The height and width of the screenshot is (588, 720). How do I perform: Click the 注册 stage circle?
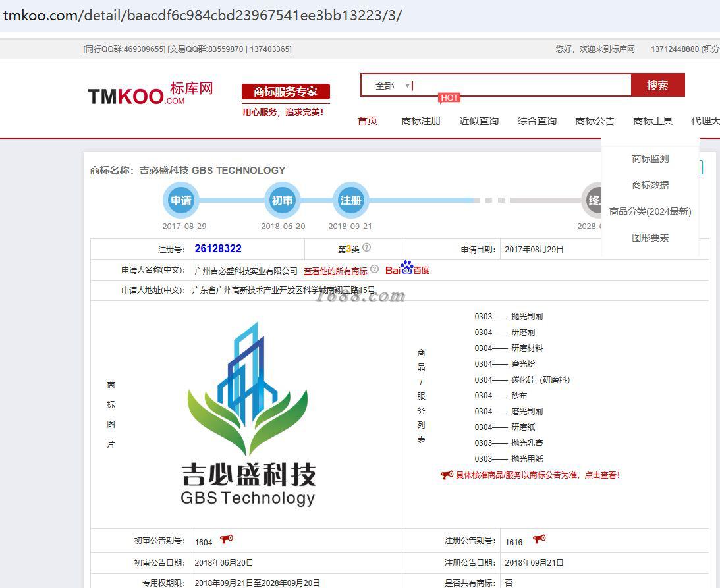pyautogui.click(x=350, y=200)
